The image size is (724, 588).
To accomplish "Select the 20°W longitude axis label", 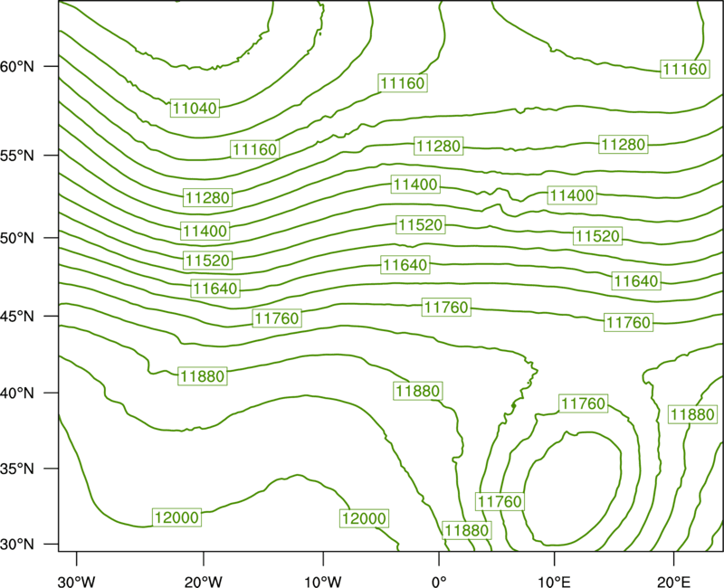I will click(203, 582).
